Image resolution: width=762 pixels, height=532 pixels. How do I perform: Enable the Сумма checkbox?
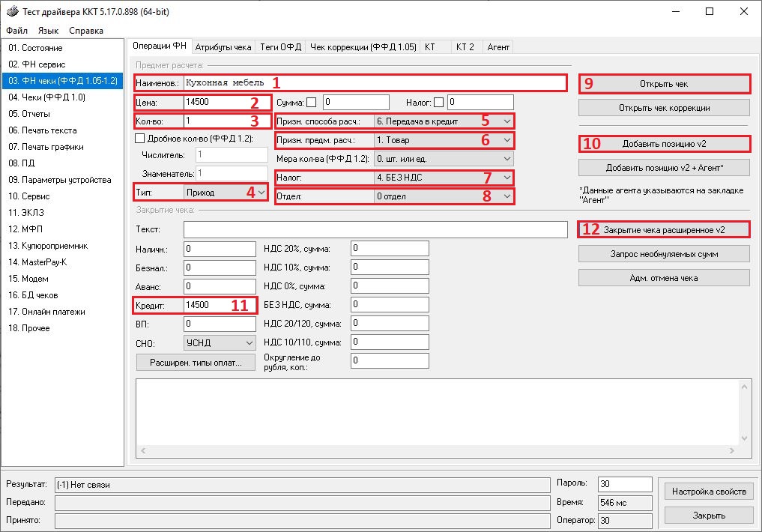coord(311,102)
